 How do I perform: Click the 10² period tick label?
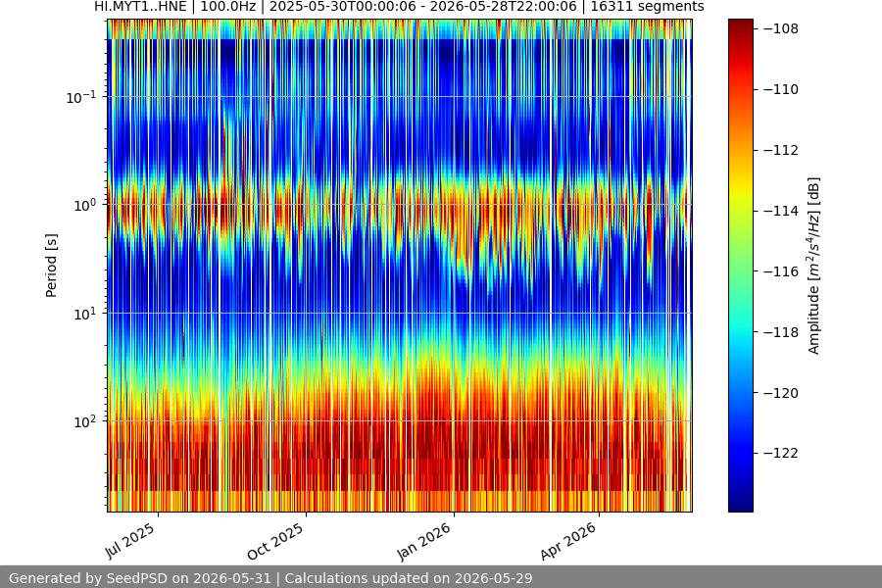point(85,421)
